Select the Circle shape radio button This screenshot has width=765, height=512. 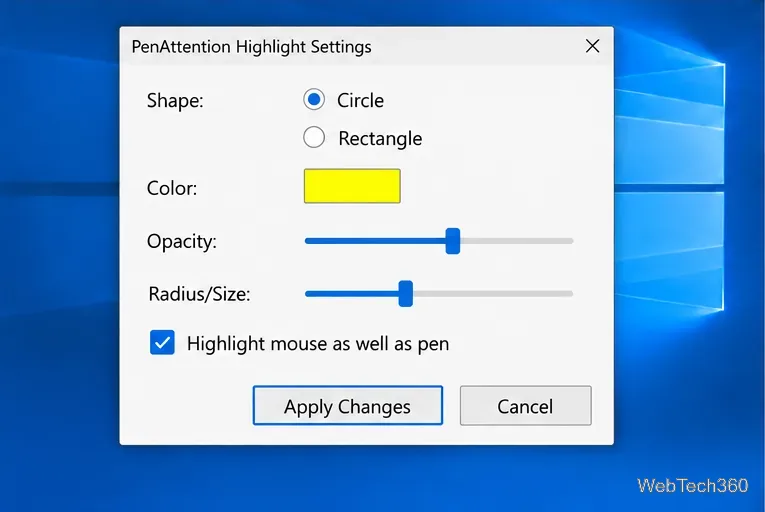click(x=314, y=100)
